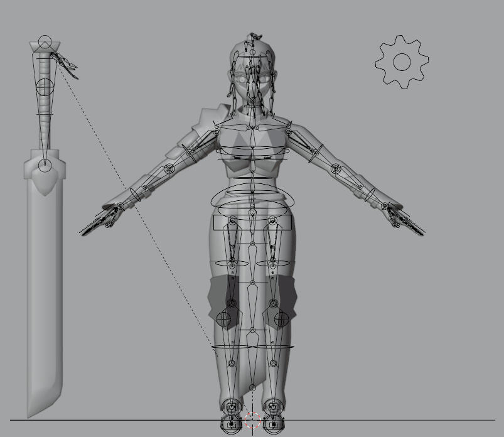Screen dimensions: 504x437
Task: Select the elbow circle control on viewer's right arm
Action: point(336,169)
